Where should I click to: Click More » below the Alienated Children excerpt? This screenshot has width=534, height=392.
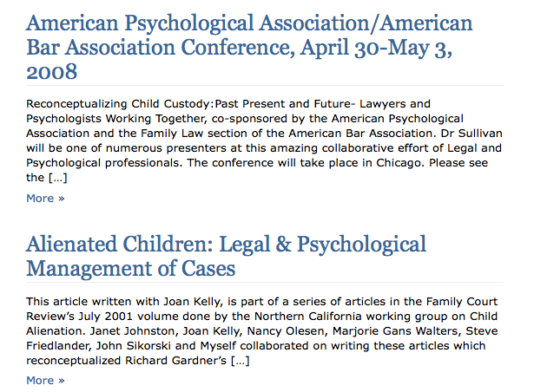(45, 380)
